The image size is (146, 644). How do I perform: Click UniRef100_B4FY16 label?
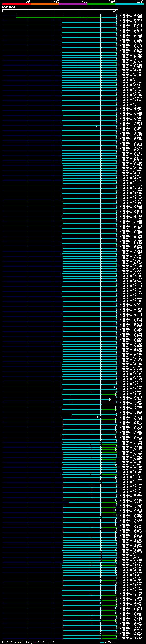click(x=131, y=47)
